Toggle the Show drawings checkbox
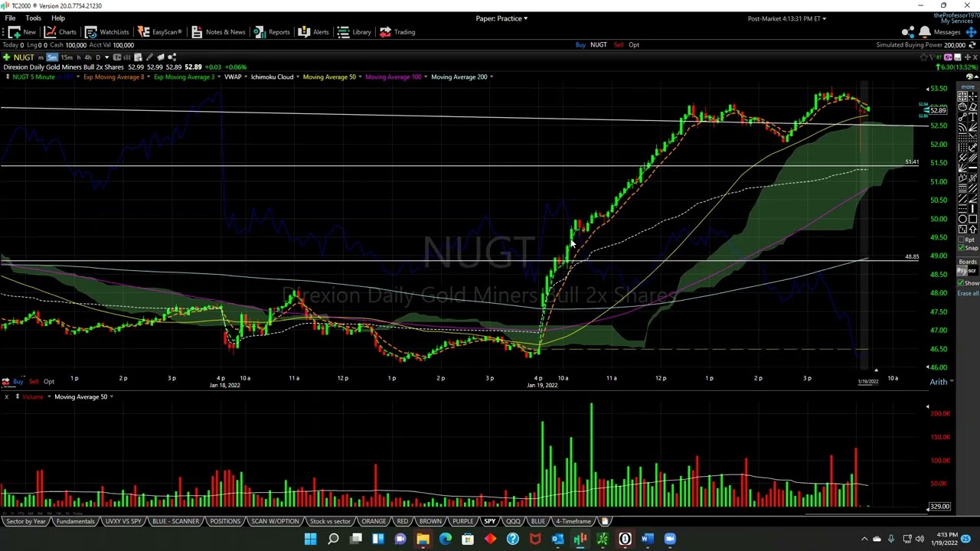Screen dimensions: 980x551 (960, 283)
